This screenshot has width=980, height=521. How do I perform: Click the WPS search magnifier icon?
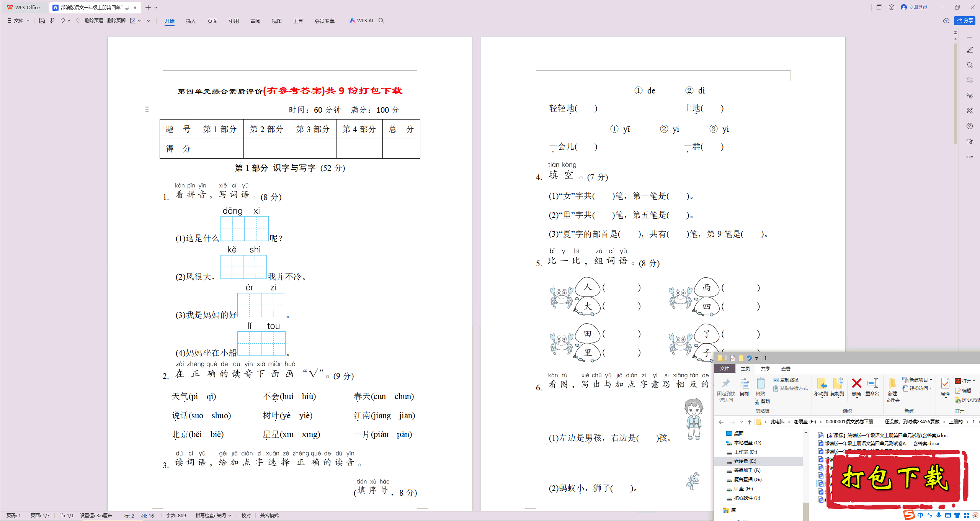pos(381,21)
